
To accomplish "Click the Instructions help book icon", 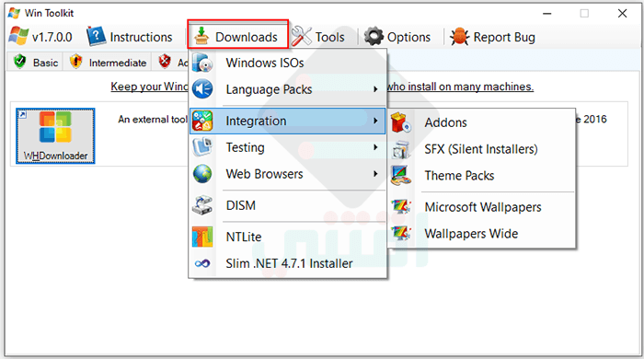I will tap(96, 37).
